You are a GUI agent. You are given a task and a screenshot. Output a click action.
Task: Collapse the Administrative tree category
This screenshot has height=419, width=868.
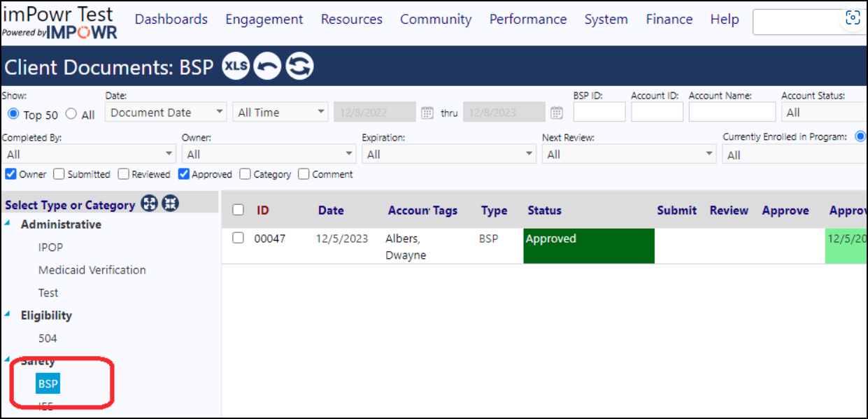pyautogui.click(x=8, y=224)
